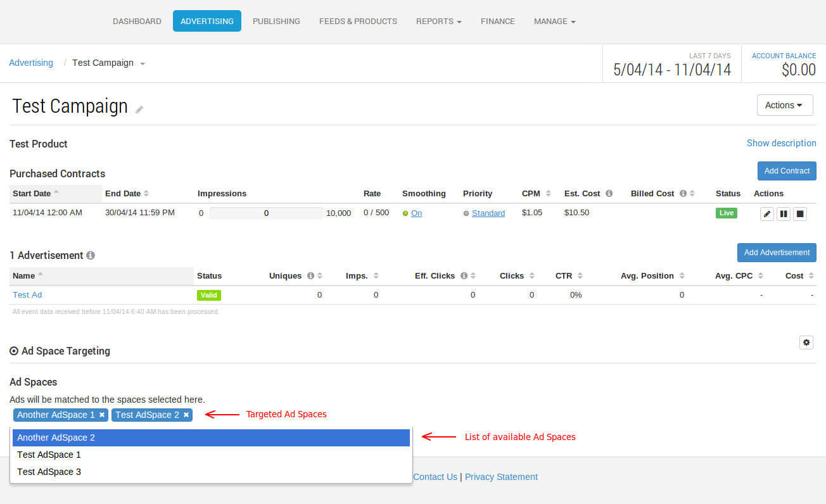Edit the Test Campaign name pencil icon
Screen dimensions: 826x504
139,110
